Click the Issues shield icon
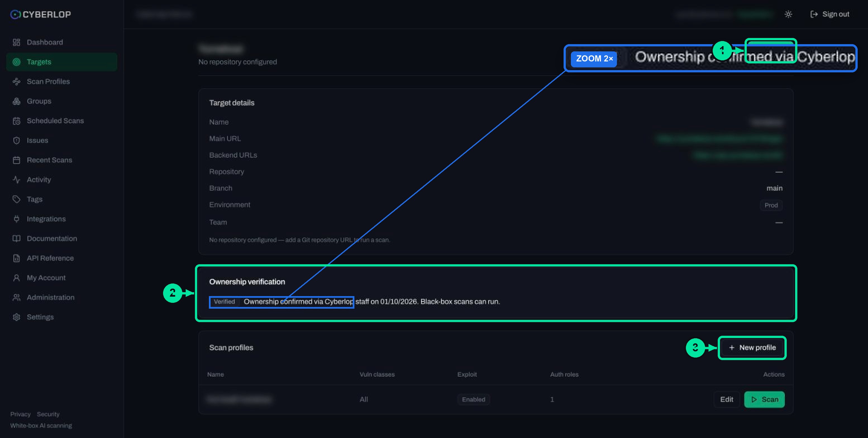 pyautogui.click(x=16, y=141)
